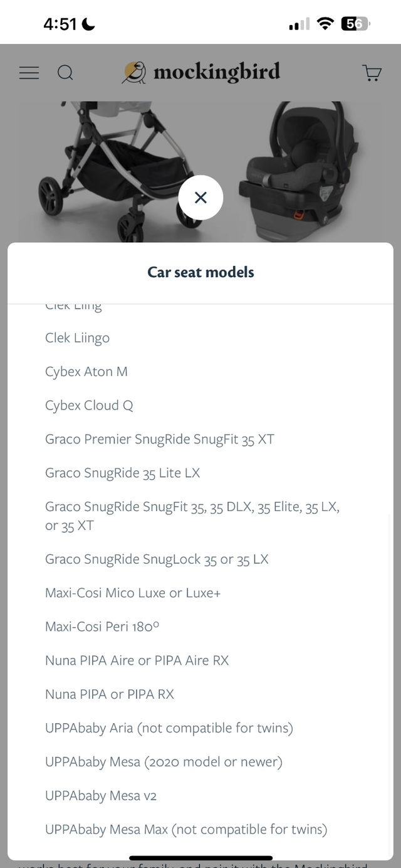Select UPPAbaby Mesa v2 from the list
Viewport: 401px width, 868px height.
[x=100, y=796]
